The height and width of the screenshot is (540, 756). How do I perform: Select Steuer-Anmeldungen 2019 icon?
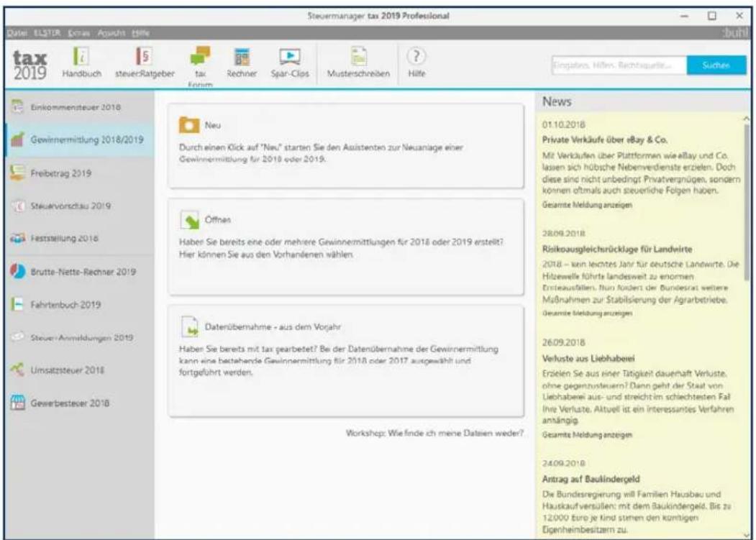pos(17,337)
